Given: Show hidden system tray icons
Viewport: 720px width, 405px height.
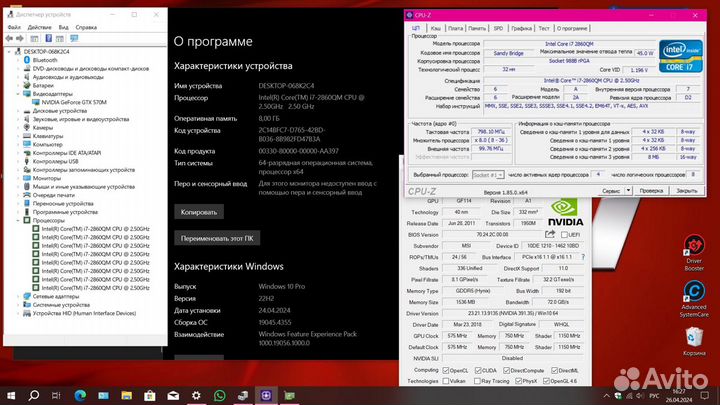Looking at the screenshot, I should [607, 396].
